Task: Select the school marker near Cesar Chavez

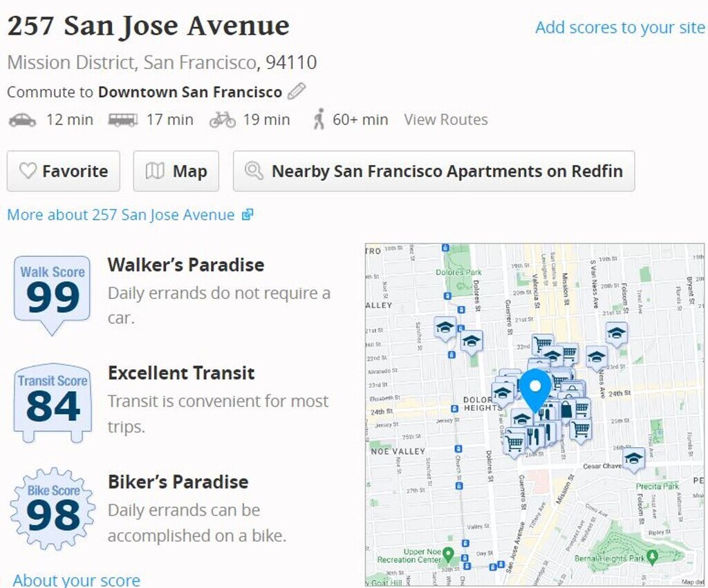Action: coord(633,459)
